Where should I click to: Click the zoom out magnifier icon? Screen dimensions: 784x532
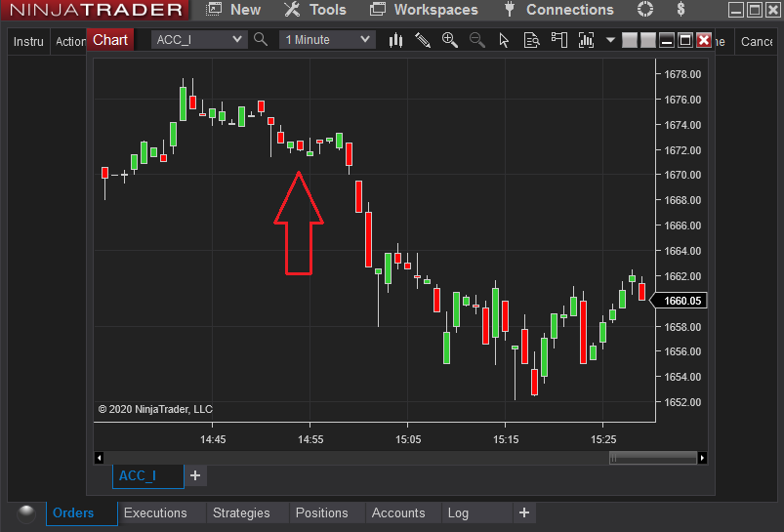click(x=477, y=40)
